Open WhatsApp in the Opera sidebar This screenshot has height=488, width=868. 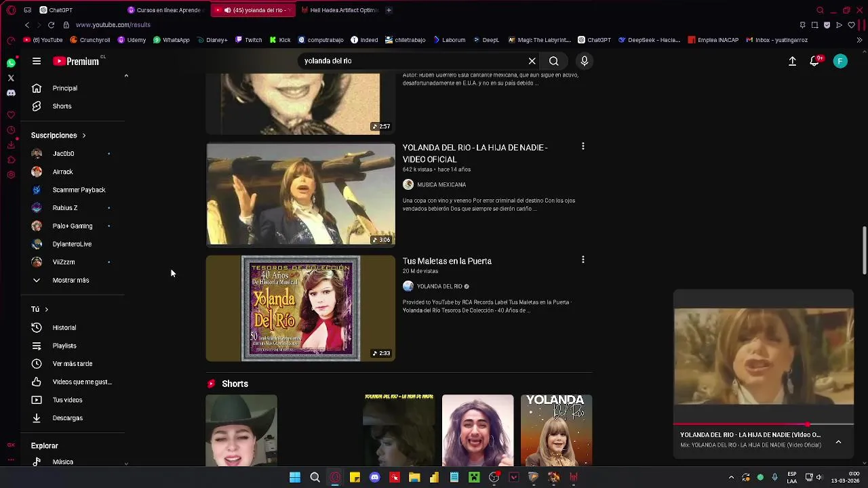(x=11, y=63)
